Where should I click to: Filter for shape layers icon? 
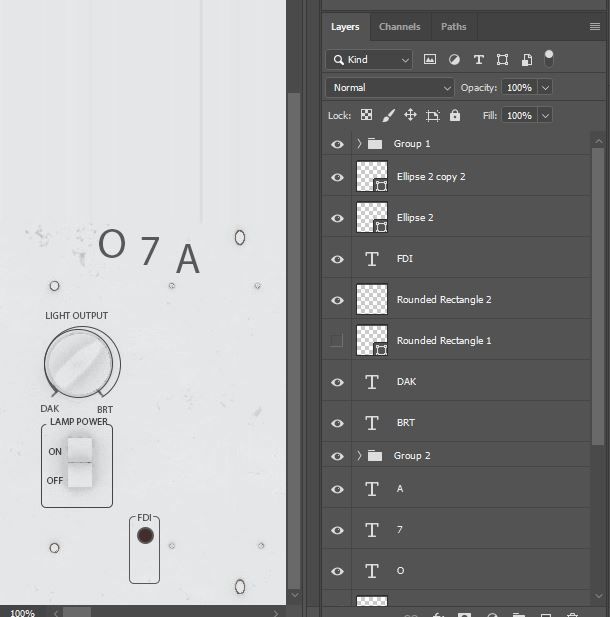pyautogui.click(x=503, y=59)
